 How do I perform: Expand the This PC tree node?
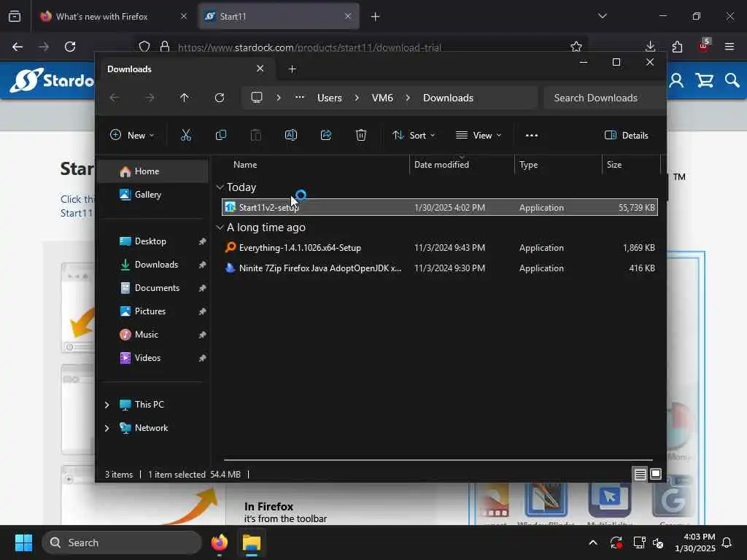tap(107, 405)
